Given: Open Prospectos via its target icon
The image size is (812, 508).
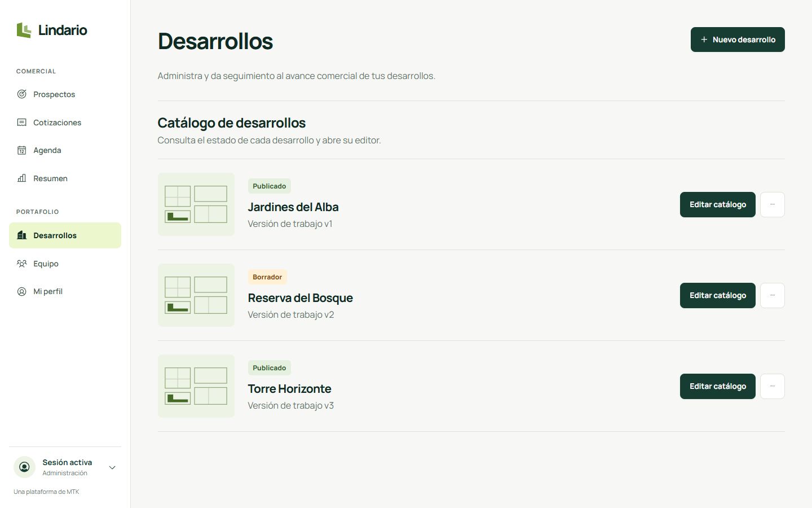Looking at the screenshot, I should point(21,94).
